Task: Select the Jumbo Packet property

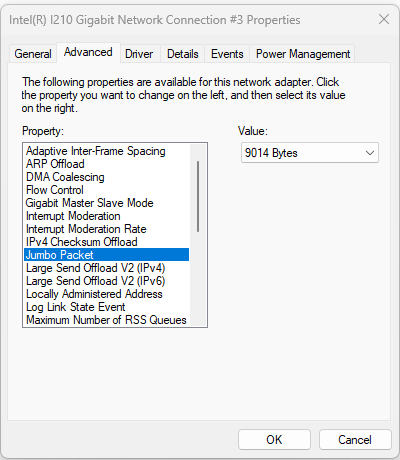Action: click(x=107, y=255)
